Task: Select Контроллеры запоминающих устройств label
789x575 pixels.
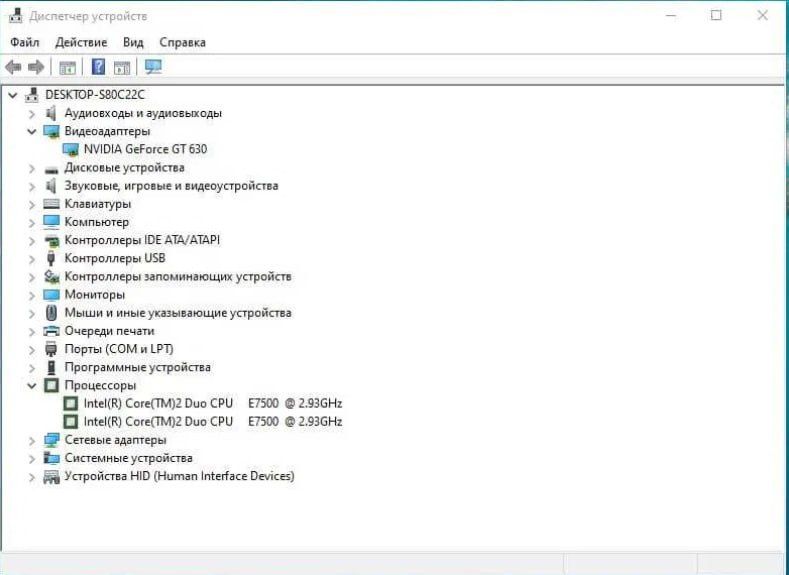Action: pos(178,276)
